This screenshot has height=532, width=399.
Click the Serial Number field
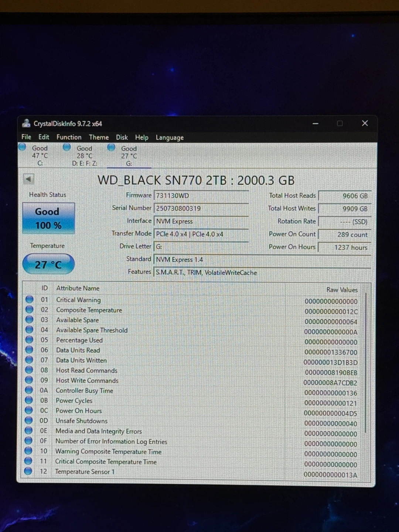(x=201, y=208)
